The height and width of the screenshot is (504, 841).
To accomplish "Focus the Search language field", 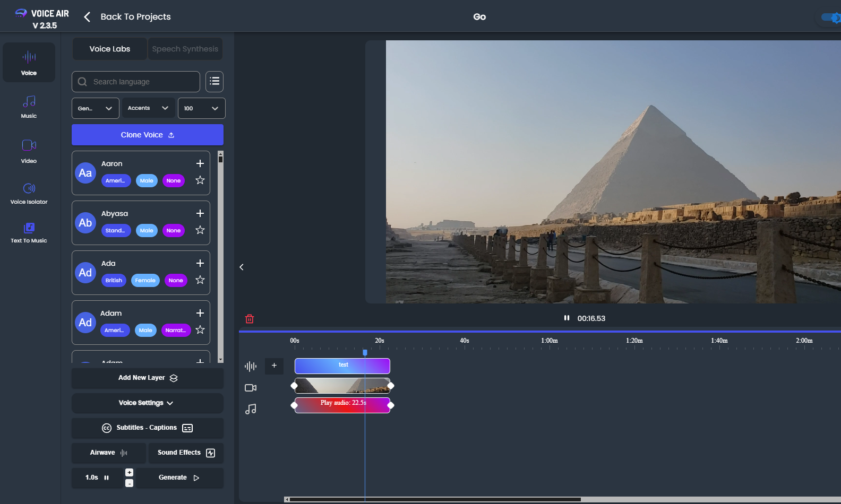I will (136, 82).
